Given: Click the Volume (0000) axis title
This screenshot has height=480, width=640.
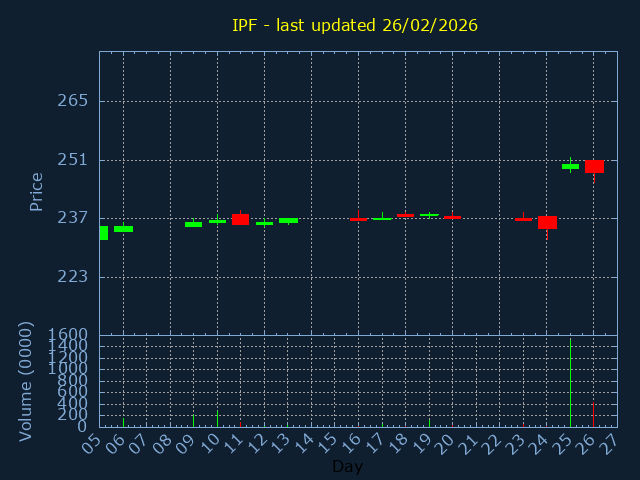Looking at the screenshot, I should pyautogui.click(x=25, y=382).
